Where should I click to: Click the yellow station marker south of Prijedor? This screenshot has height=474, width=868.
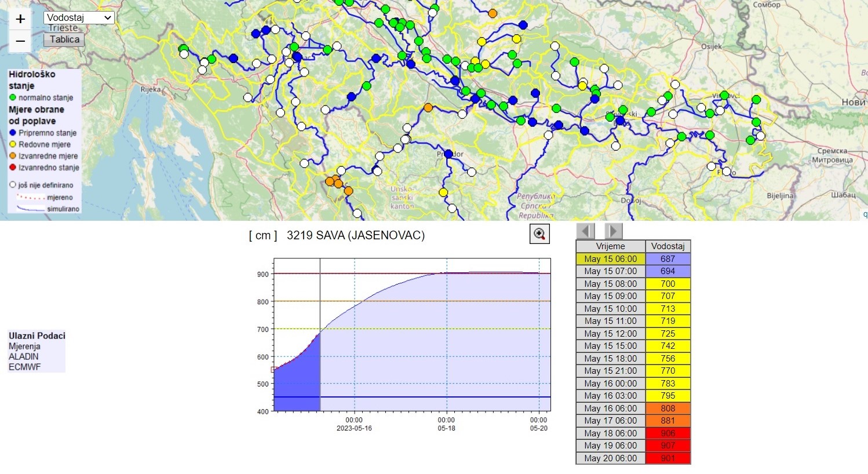point(443,192)
